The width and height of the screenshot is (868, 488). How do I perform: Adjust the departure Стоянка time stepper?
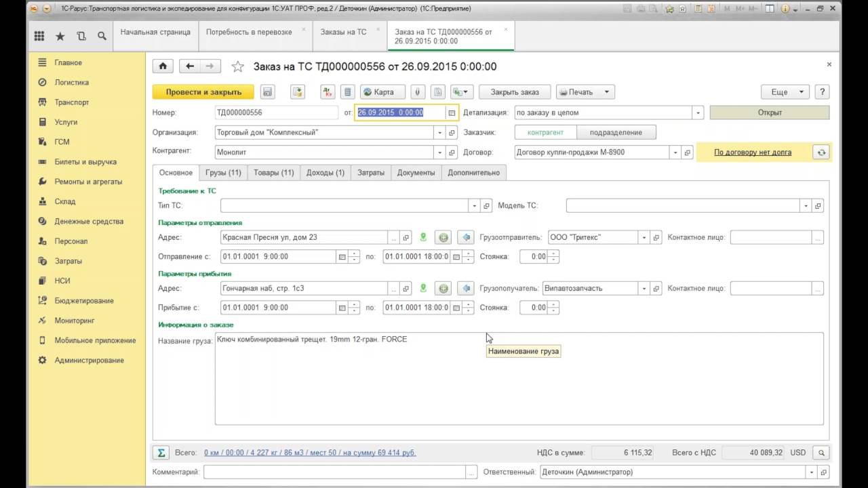click(553, 257)
